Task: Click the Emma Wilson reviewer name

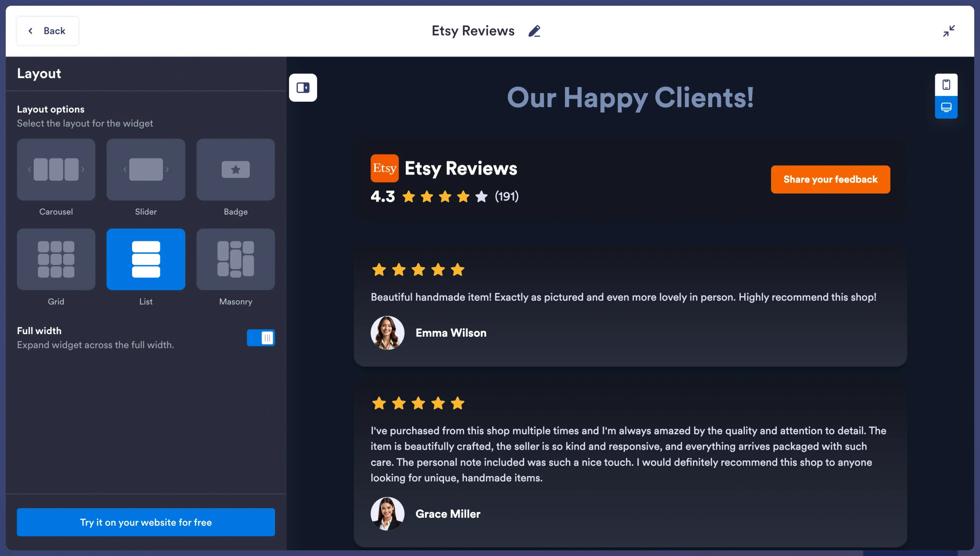Action: pyautogui.click(x=451, y=333)
